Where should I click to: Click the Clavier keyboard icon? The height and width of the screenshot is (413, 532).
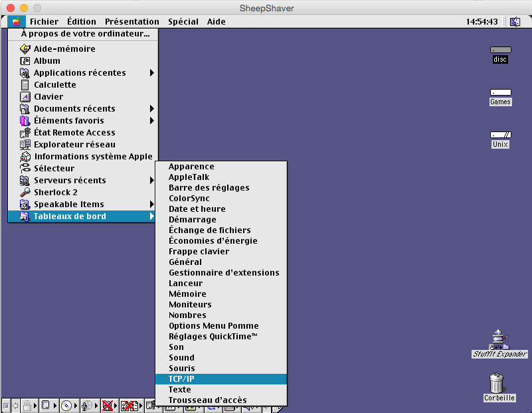tap(25, 97)
